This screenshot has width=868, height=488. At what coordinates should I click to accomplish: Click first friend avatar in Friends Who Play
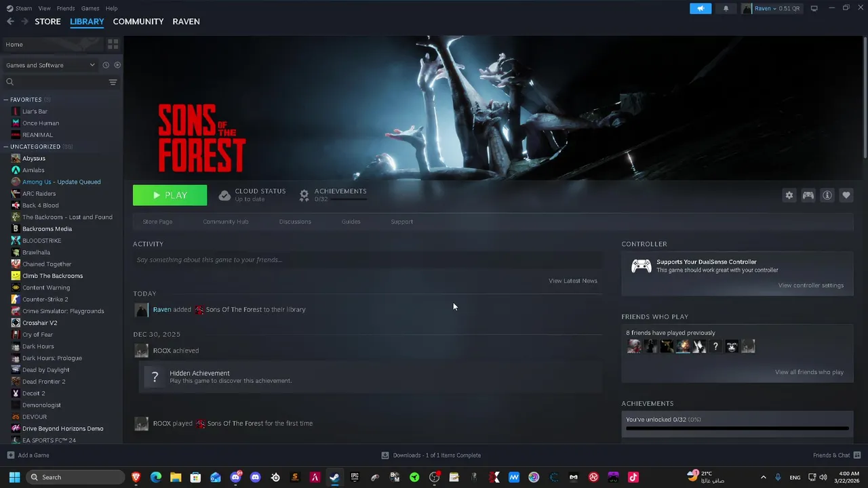pyautogui.click(x=634, y=346)
